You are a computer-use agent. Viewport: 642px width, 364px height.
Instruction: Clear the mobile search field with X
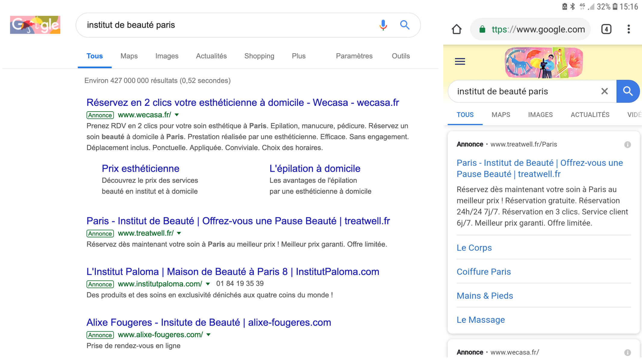click(x=604, y=91)
